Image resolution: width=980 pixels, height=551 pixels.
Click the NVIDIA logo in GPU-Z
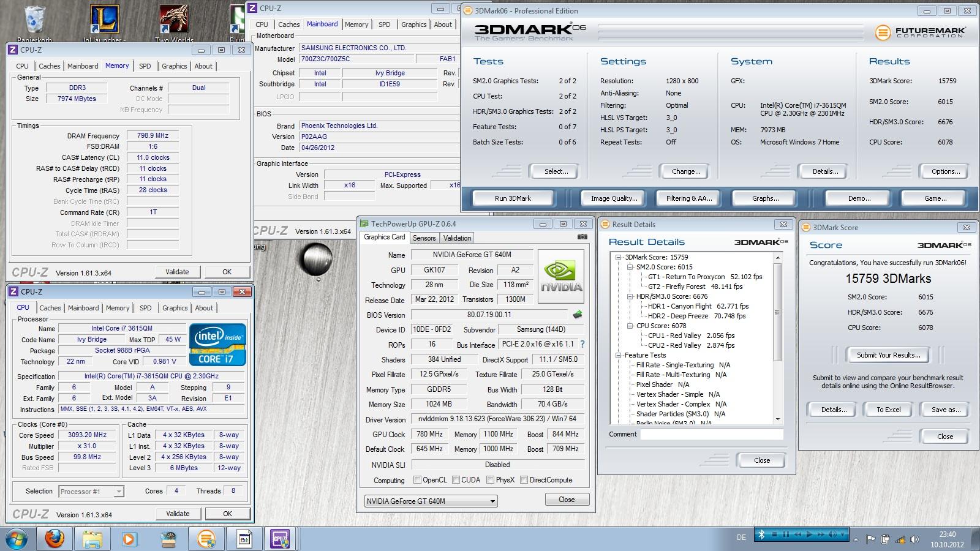click(x=561, y=276)
